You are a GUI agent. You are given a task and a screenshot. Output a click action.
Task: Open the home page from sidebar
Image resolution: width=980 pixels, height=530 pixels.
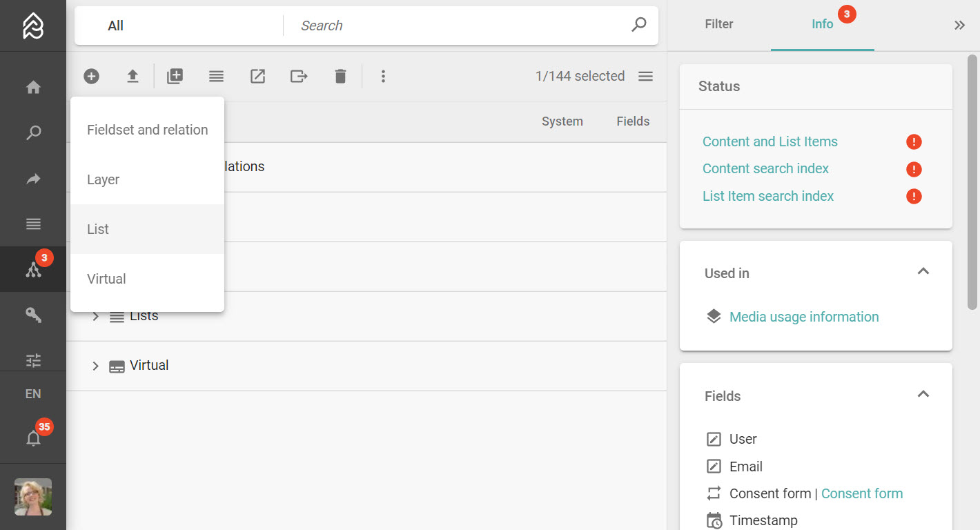[x=33, y=88]
